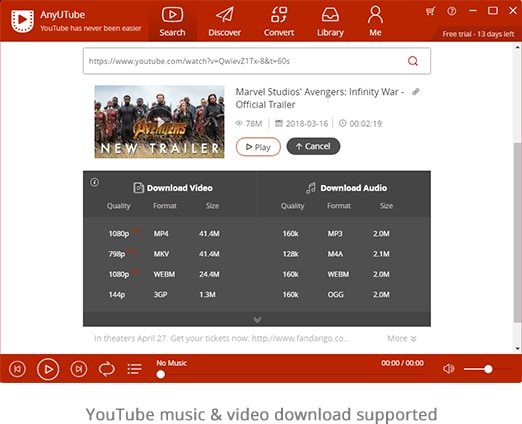Click the Download Video header
522x424 pixels.
(x=173, y=188)
